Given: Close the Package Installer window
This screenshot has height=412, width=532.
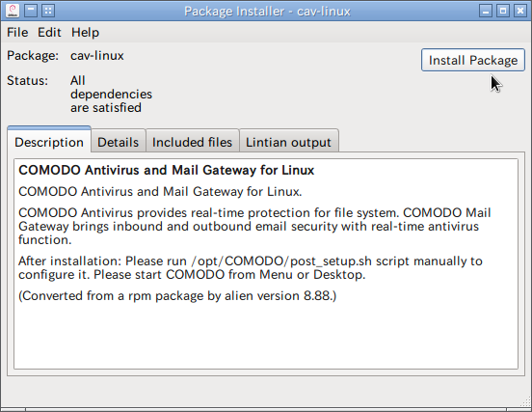Looking at the screenshot, I should (x=519, y=11).
